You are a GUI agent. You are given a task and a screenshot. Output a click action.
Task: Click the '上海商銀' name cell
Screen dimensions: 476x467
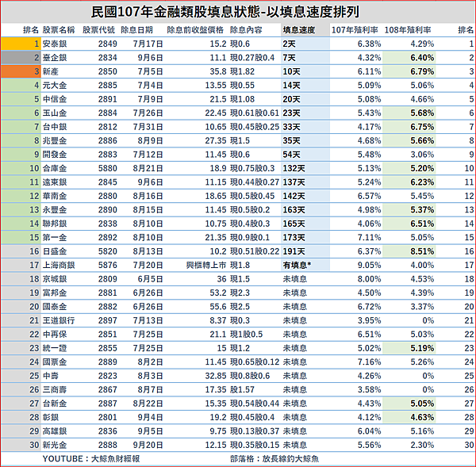[59, 266]
